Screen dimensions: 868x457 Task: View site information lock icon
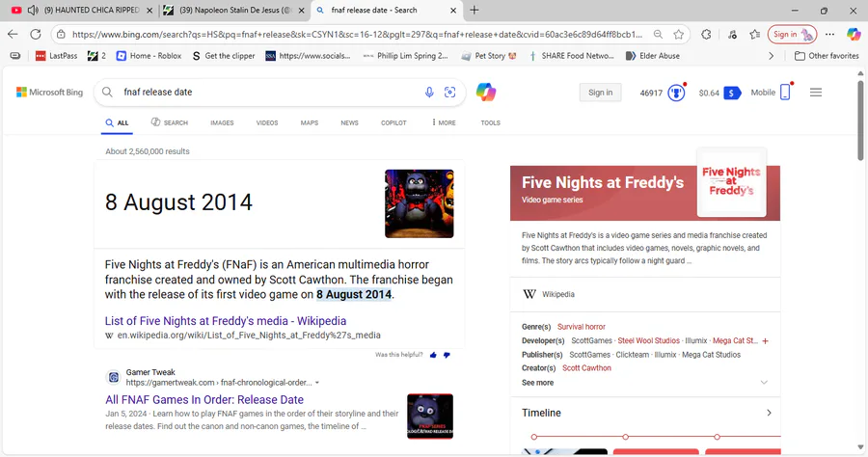pyautogui.click(x=62, y=35)
